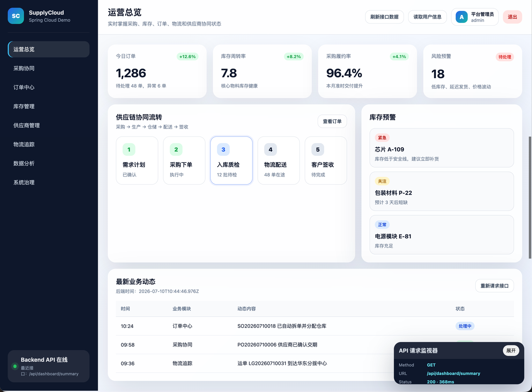The height and width of the screenshot is (392, 532).
Task: Click the 动态内容 column header
Action: (246, 309)
